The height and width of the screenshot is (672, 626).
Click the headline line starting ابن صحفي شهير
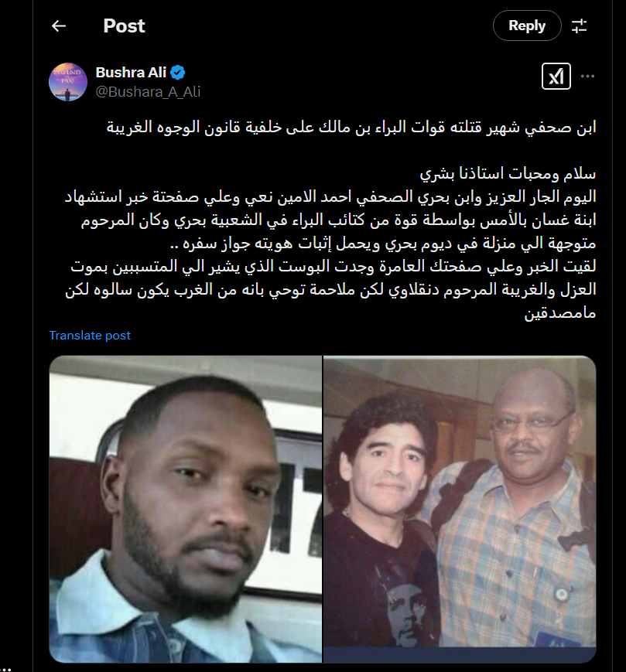pyautogui.click(x=351, y=128)
